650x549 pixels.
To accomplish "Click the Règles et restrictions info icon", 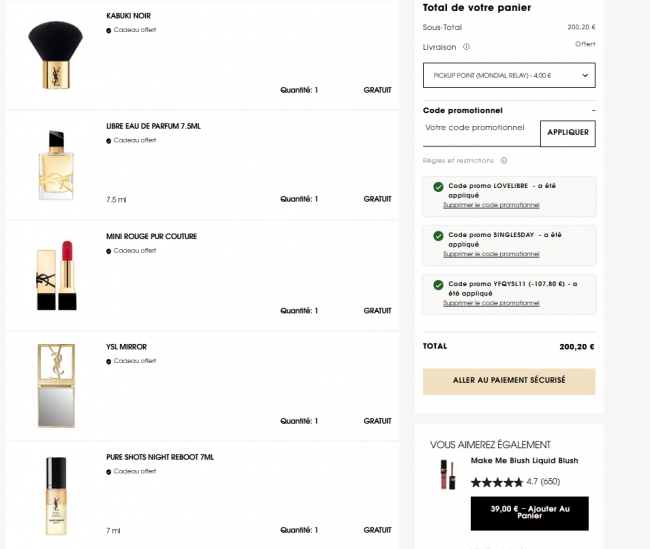I will pyautogui.click(x=503, y=160).
